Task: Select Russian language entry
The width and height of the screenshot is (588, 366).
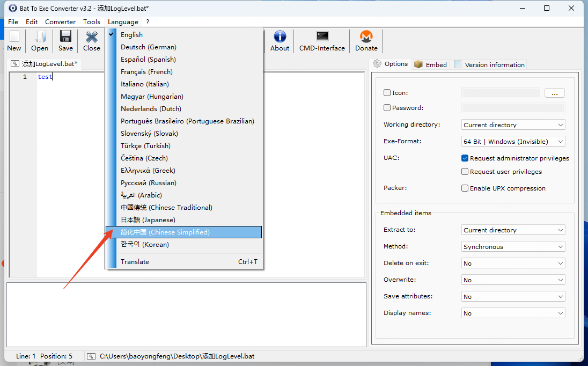Action: pyautogui.click(x=183, y=183)
